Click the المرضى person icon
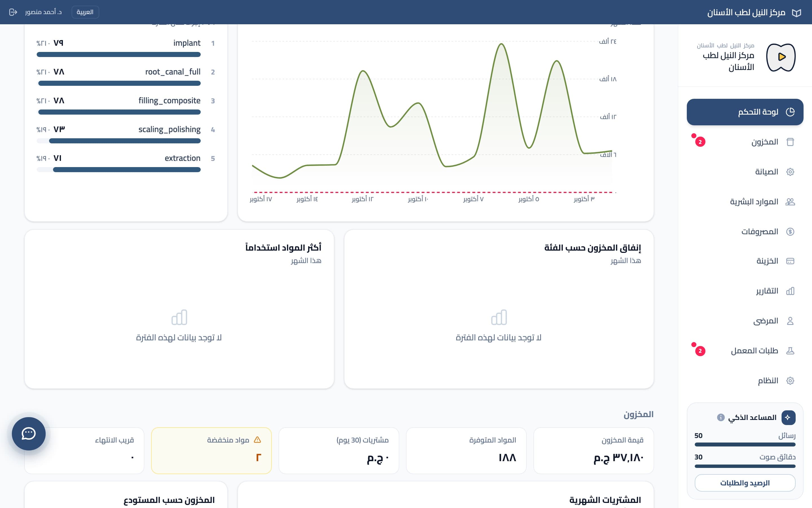 790,321
